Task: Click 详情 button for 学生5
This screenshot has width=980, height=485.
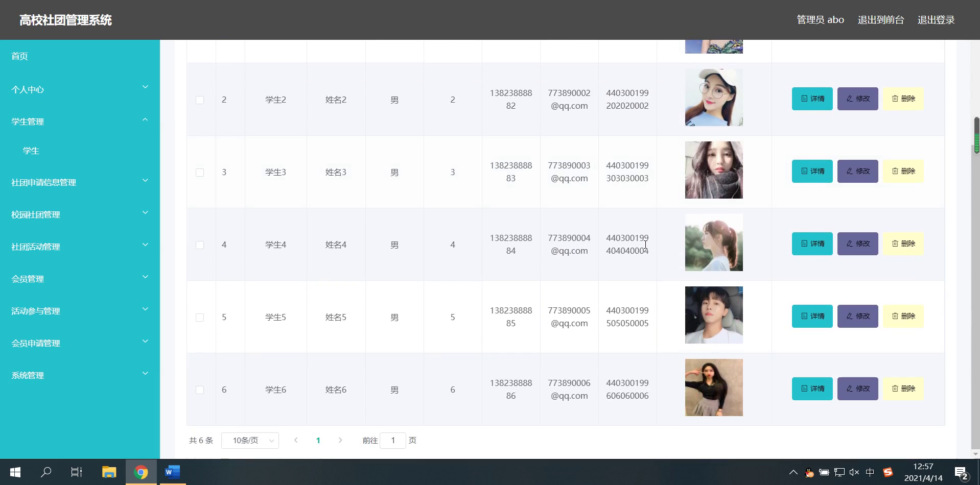Action: [x=812, y=316]
